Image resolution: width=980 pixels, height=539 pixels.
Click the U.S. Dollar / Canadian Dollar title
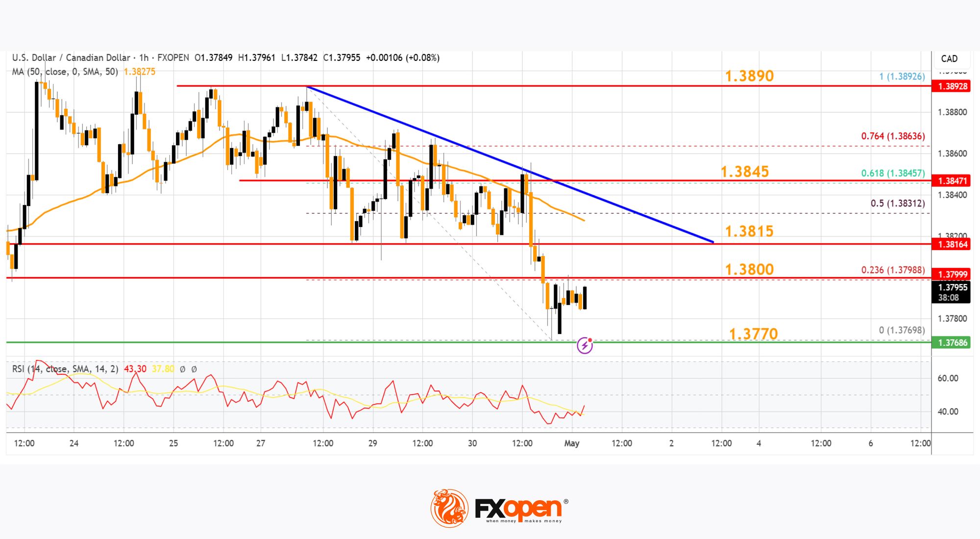click(x=71, y=58)
